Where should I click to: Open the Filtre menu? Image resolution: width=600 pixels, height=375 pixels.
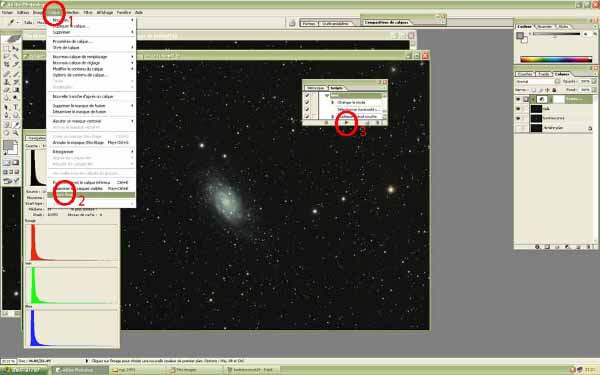pos(88,12)
